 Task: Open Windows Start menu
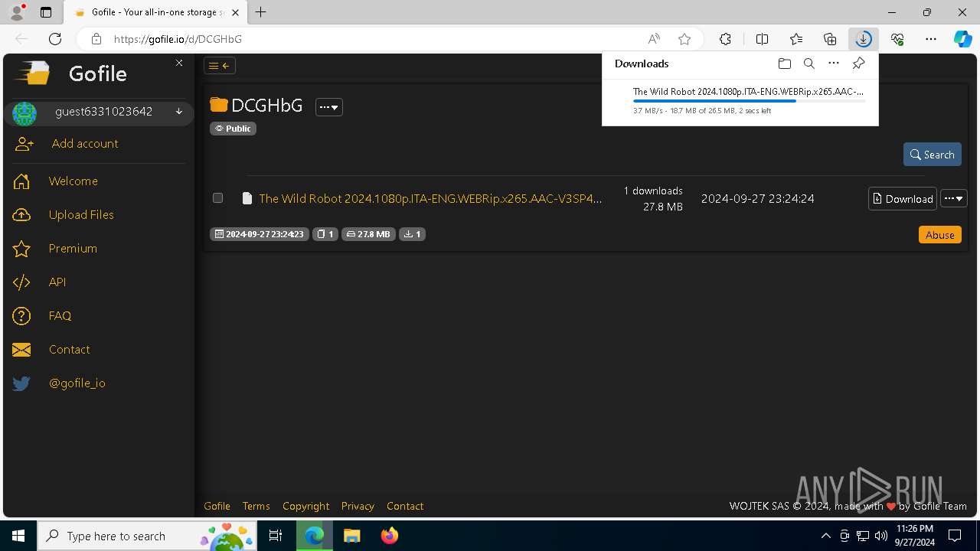(18, 536)
